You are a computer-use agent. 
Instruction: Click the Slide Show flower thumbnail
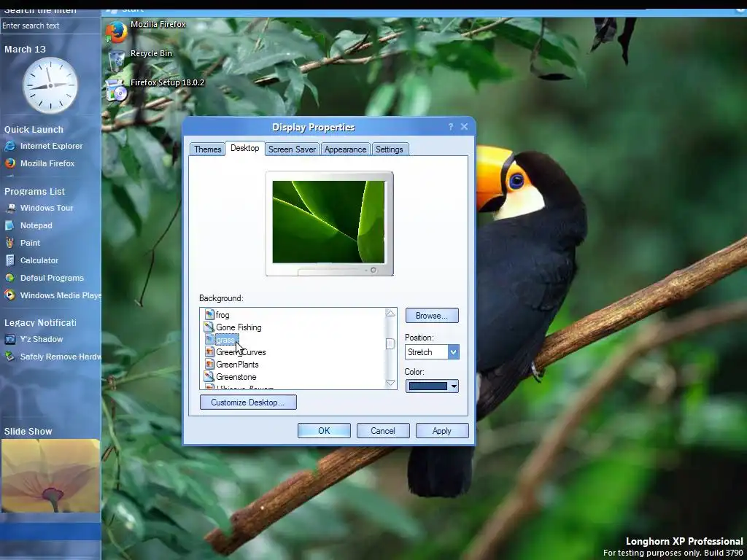(x=50, y=475)
